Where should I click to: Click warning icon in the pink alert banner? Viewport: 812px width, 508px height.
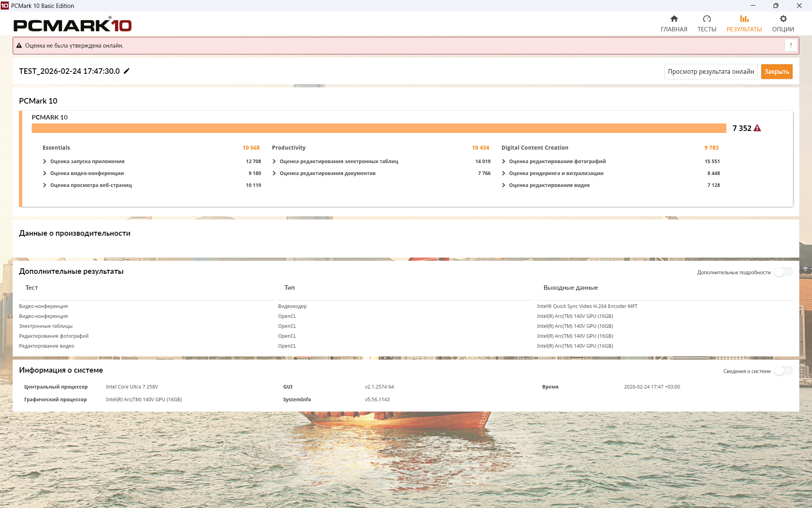pos(19,46)
